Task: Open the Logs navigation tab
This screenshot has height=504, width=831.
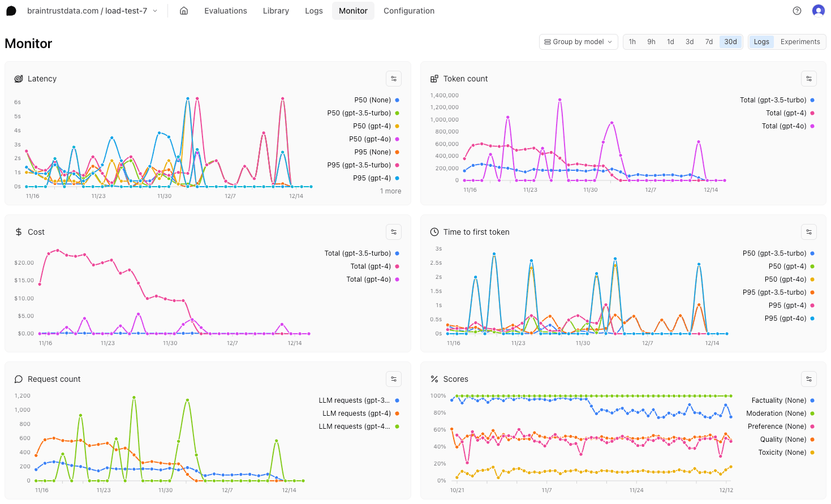Action: 313,11
